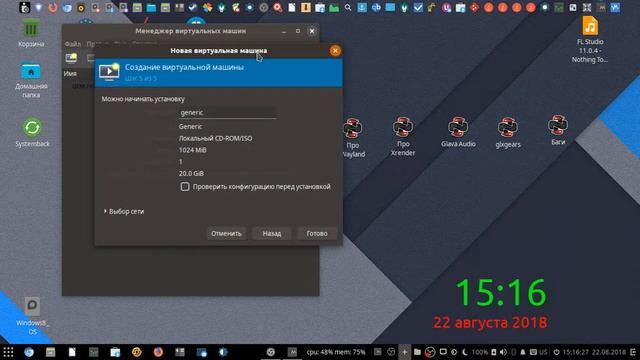Open the blue folder icon in top panel

[x=151, y=8]
